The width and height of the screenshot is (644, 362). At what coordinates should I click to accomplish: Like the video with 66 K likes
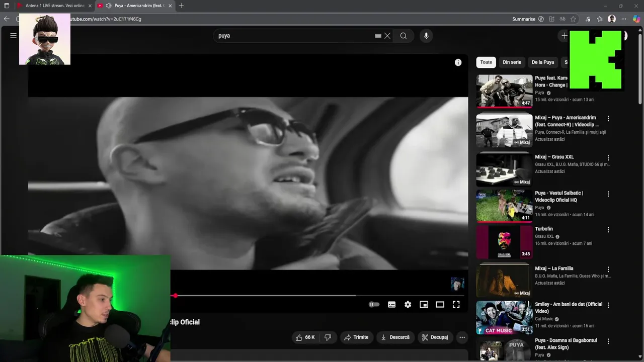(x=305, y=337)
